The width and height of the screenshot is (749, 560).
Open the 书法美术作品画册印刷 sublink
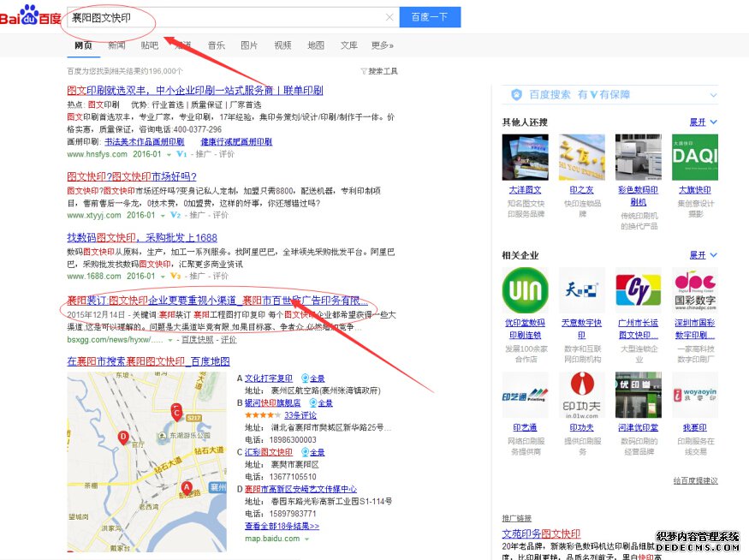[145, 142]
